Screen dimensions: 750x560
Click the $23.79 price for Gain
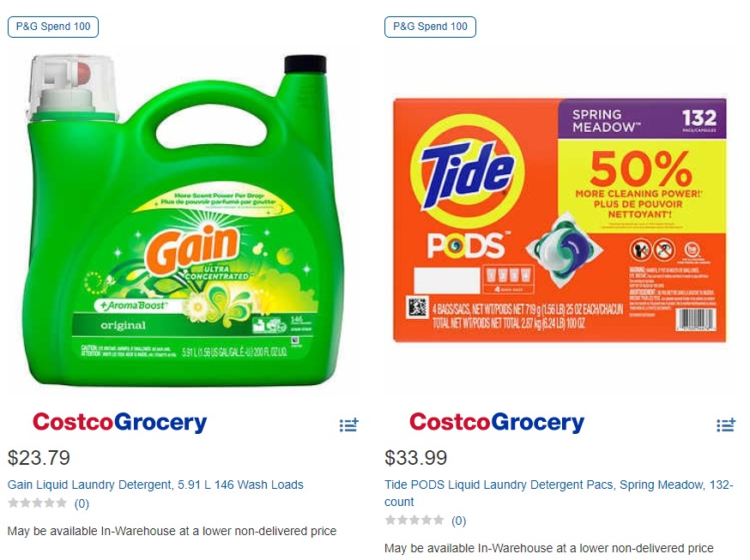point(39,458)
